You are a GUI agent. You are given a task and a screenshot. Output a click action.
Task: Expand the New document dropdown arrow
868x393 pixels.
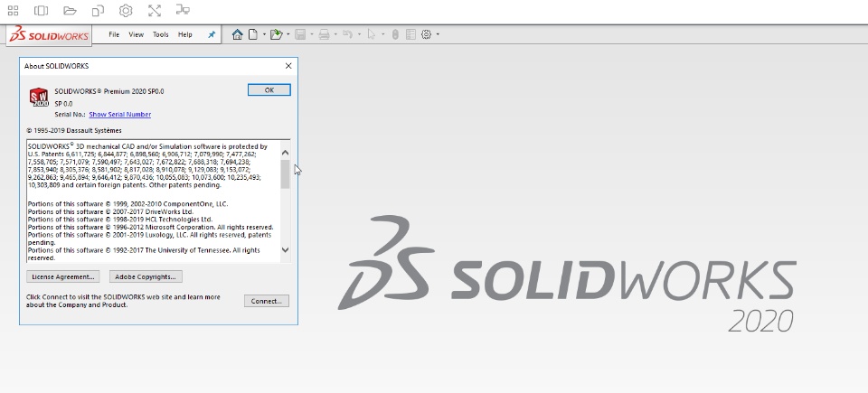[x=264, y=34]
